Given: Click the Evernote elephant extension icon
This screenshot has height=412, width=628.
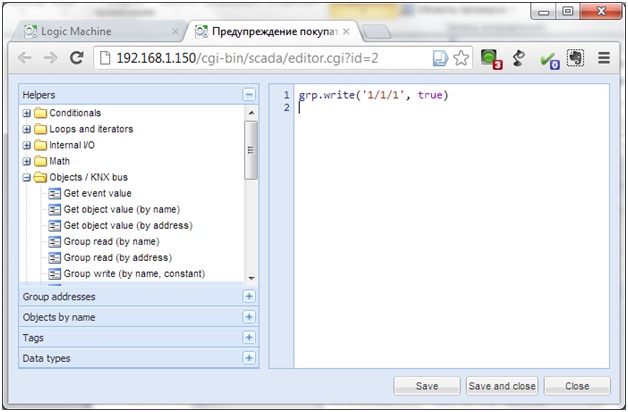Looking at the screenshot, I should (x=575, y=58).
